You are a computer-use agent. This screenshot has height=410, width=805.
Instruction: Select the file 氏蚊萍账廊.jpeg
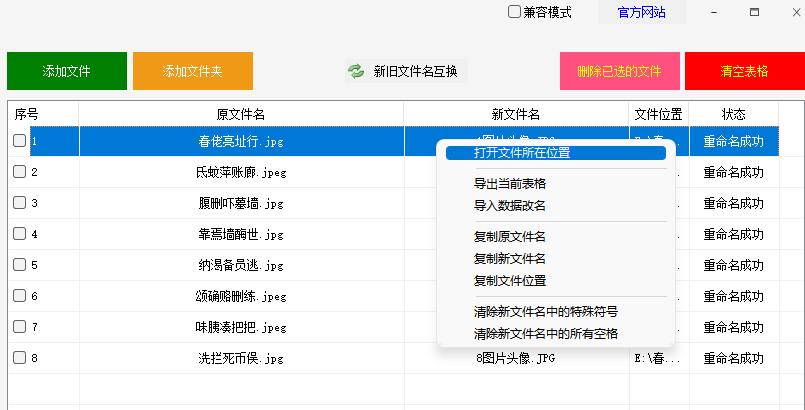(x=241, y=172)
